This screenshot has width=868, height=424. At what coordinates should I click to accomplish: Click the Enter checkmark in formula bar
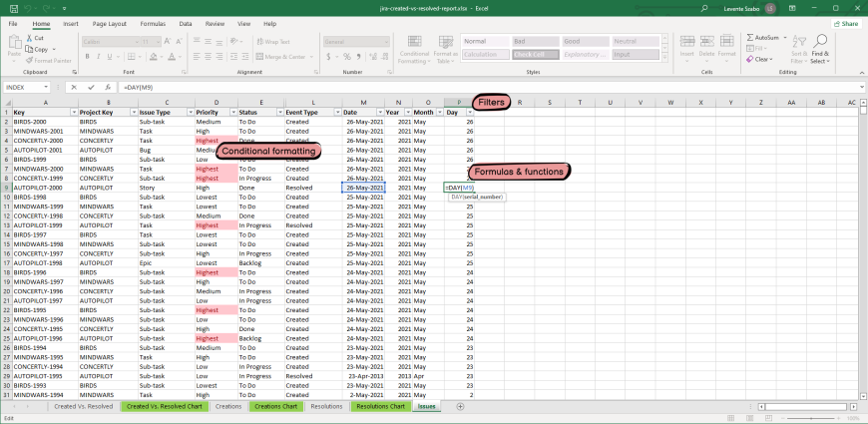click(90, 87)
